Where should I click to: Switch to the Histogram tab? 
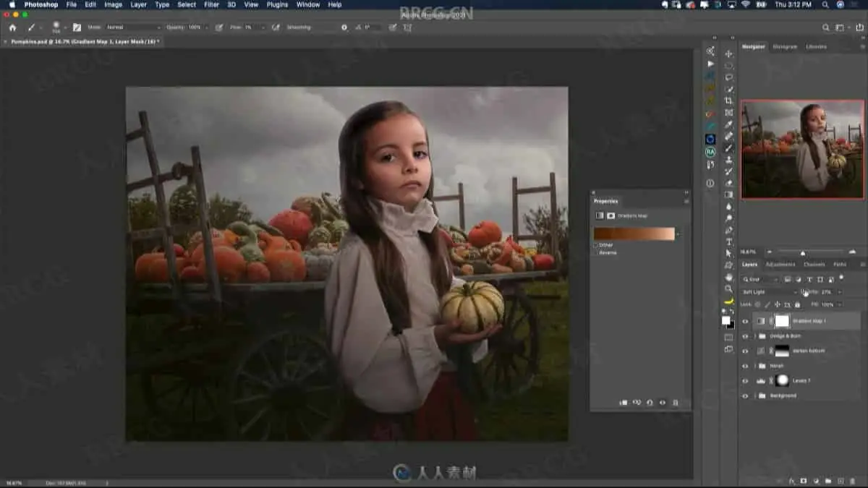pos(785,46)
